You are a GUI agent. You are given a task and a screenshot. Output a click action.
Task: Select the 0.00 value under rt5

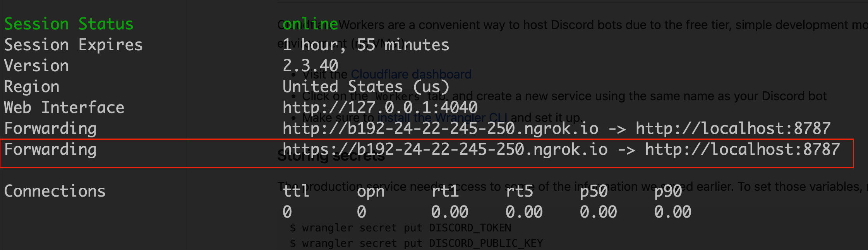coord(524,212)
